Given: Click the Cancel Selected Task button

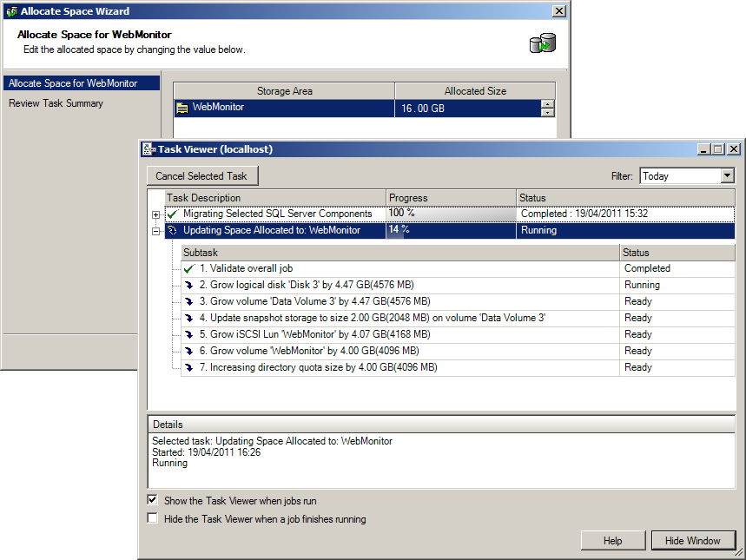Looking at the screenshot, I should click(x=202, y=176).
